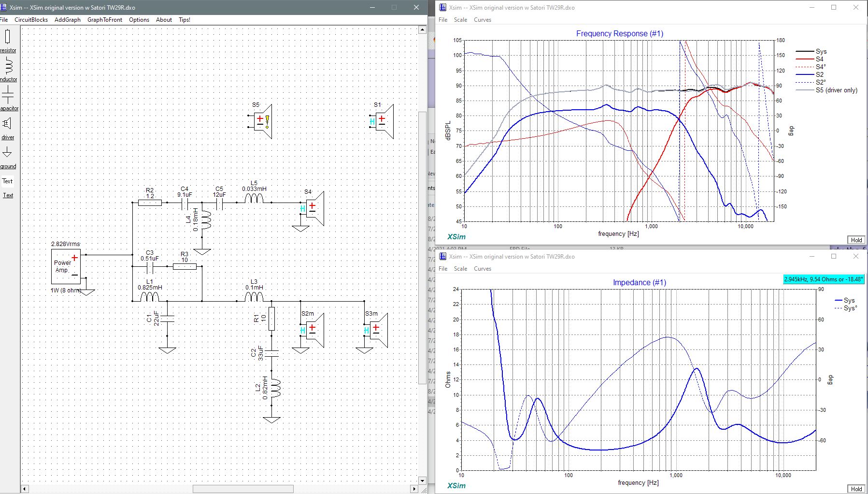Select the resistor tool in the palette
The width and height of the screenshot is (868, 494).
point(8,41)
